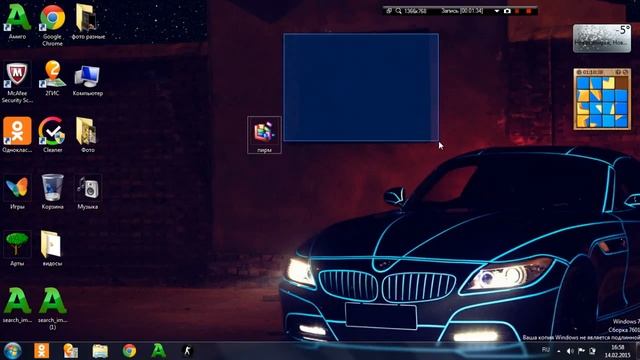Select the McAfee Security Scan desktop shortcut
This screenshot has height=360, width=640.
coord(17,82)
